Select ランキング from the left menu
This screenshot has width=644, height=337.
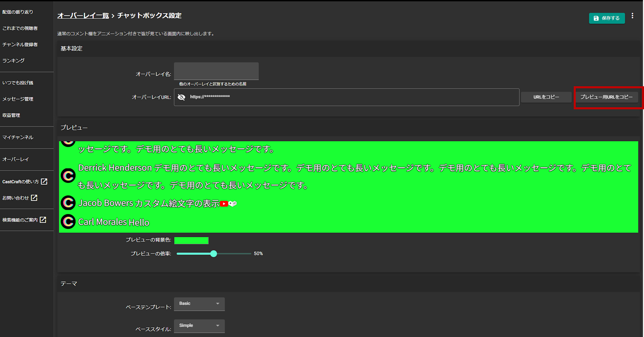tap(13, 60)
